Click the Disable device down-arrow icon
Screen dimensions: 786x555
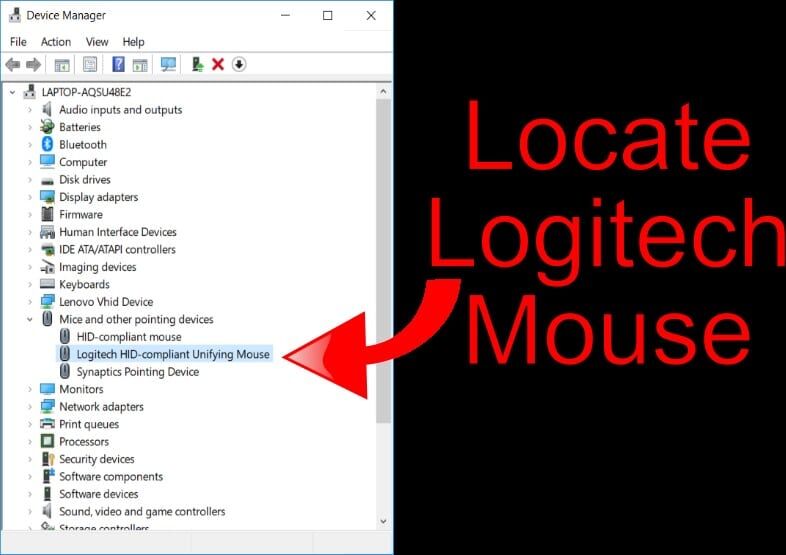pyautogui.click(x=239, y=64)
